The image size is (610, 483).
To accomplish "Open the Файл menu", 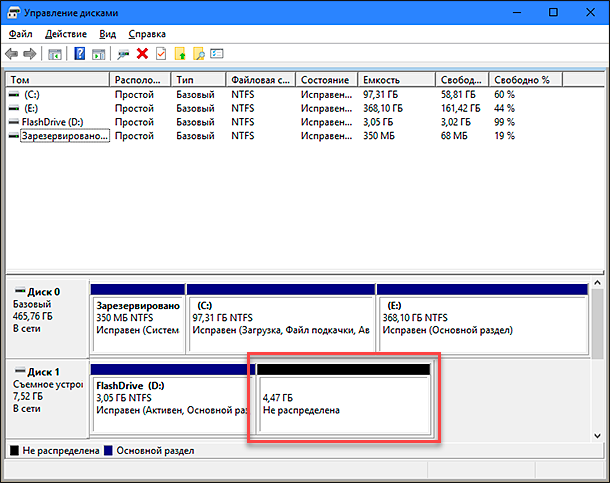I will [20, 34].
